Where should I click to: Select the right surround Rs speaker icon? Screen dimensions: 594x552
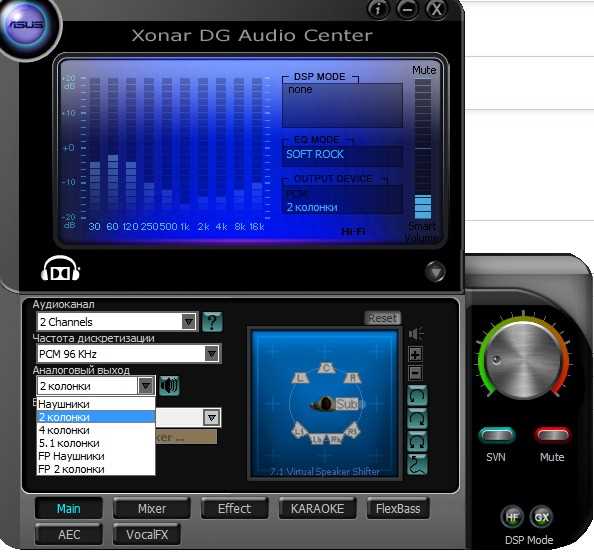(x=352, y=431)
